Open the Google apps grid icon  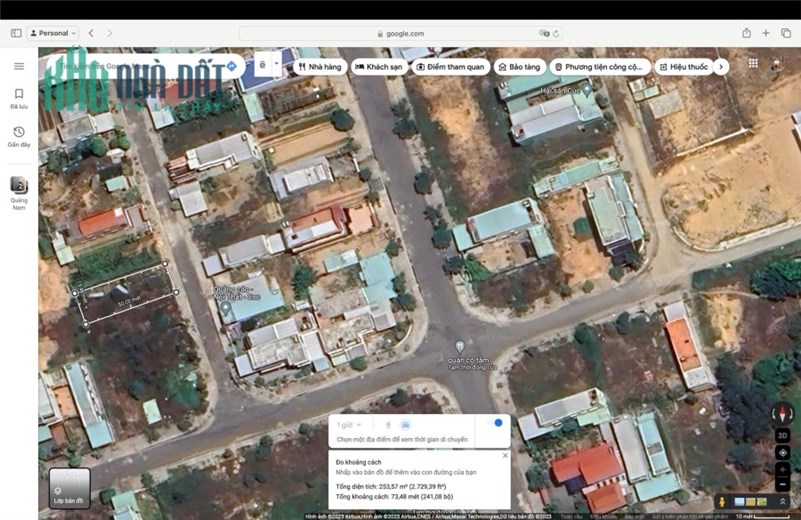tap(753, 63)
